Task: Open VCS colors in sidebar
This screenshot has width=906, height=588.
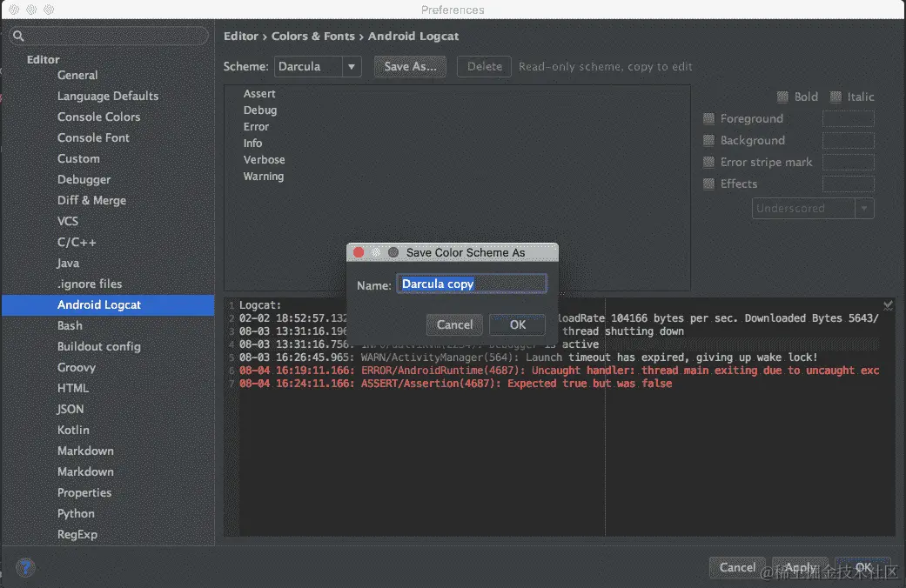Action: click(x=68, y=221)
